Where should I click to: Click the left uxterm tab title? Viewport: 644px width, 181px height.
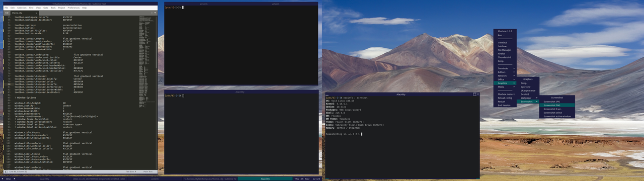[x=203, y=4]
